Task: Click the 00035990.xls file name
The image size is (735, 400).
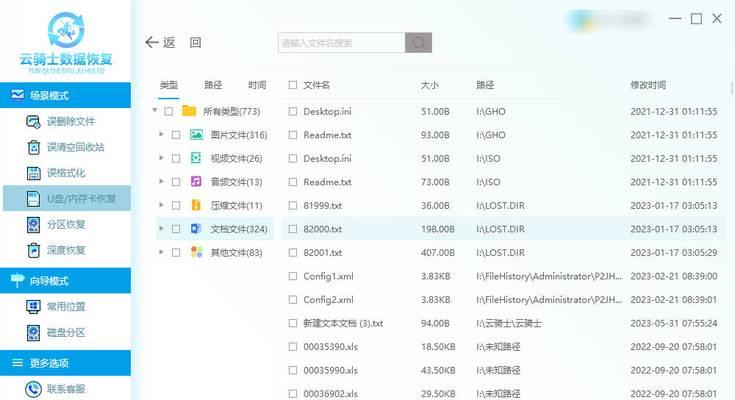Action: click(x=330, y=370)
